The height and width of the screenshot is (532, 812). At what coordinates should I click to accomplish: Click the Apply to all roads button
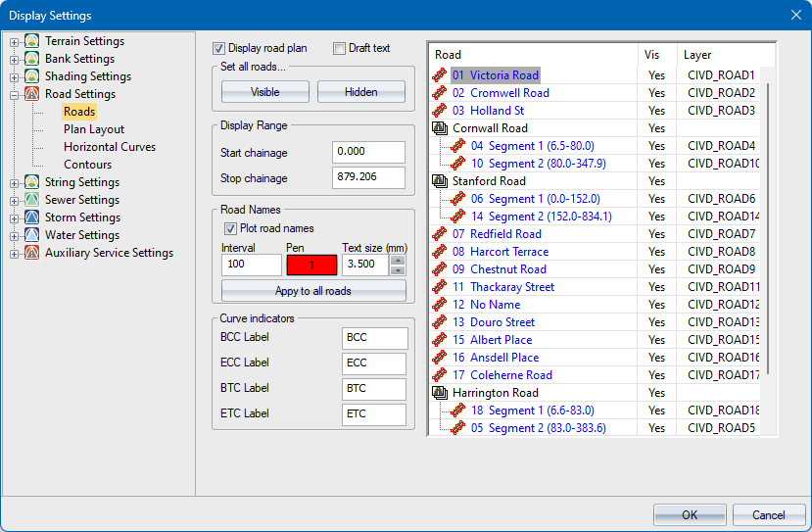pyautogui.click(x=313, y=291)
